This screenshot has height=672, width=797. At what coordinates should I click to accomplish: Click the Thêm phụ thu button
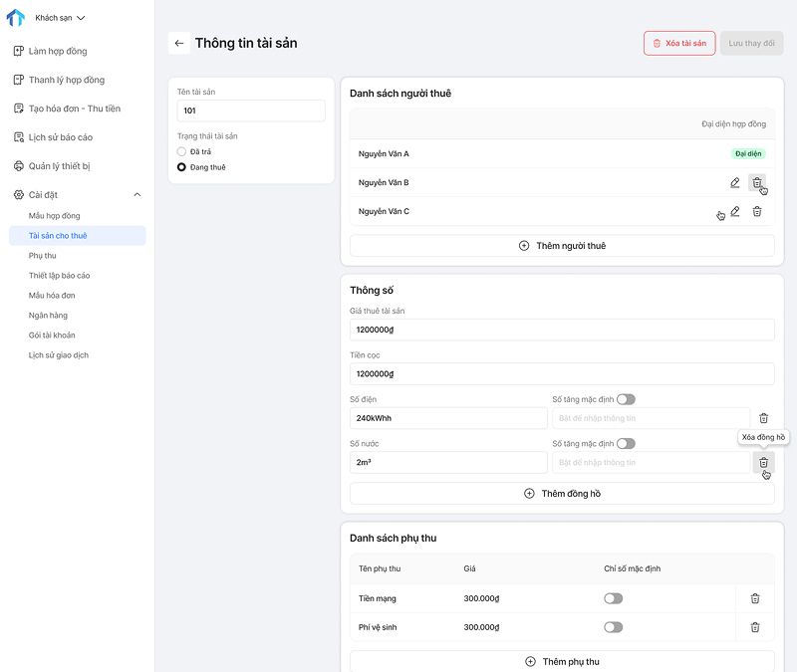(562, 661)
